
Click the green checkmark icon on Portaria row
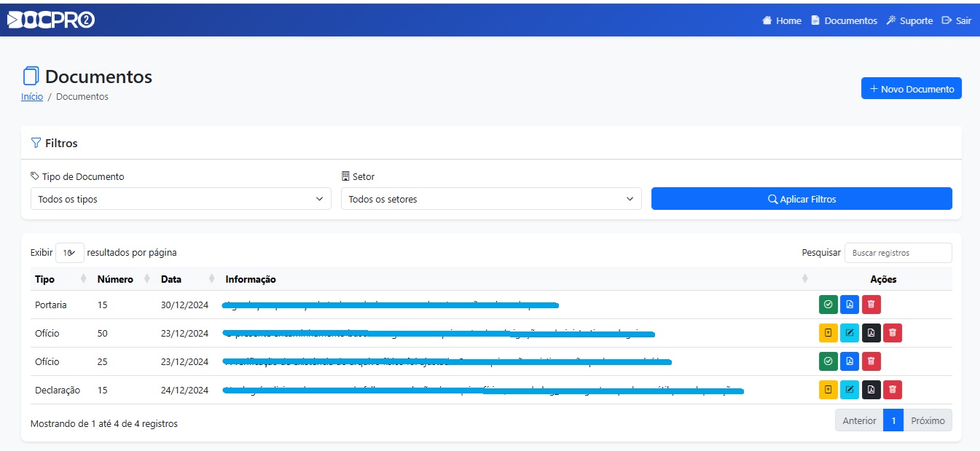[828, 305]
